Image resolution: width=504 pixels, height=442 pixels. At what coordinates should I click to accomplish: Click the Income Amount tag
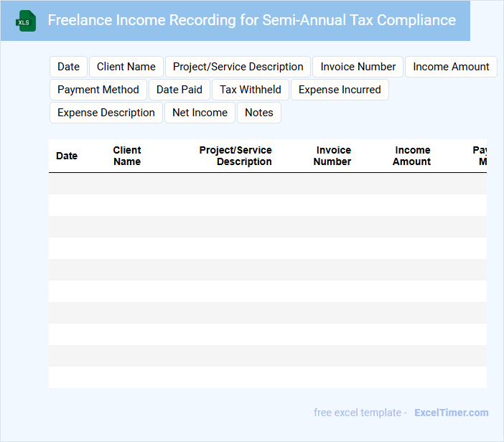451,67
